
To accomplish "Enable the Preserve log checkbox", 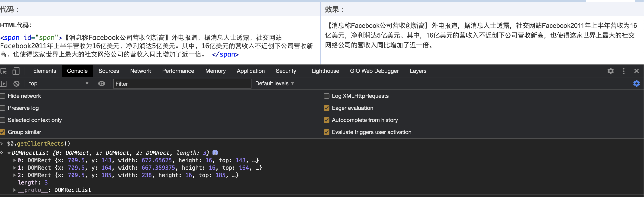I will tap(3, 108).
